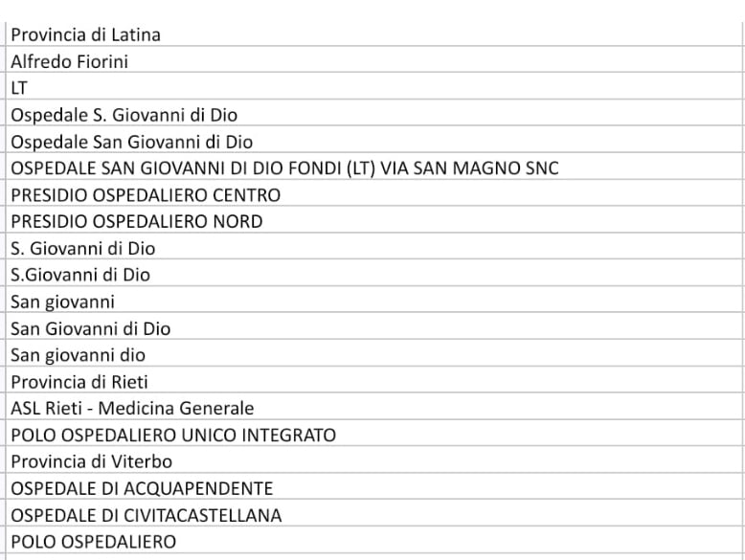Click 'ASL Rieti - Medicina Generale' cell
This screenshot has height=560, width=745.
click(374, 408)
